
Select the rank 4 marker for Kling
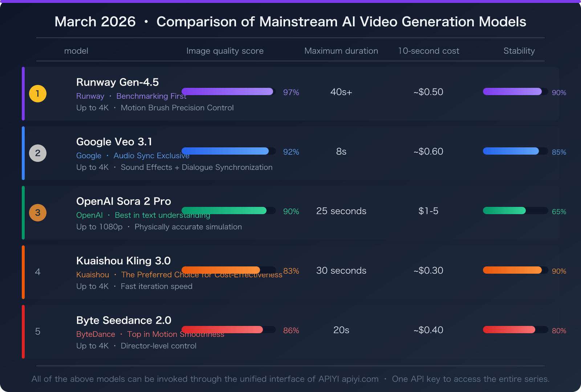point(37,272)
